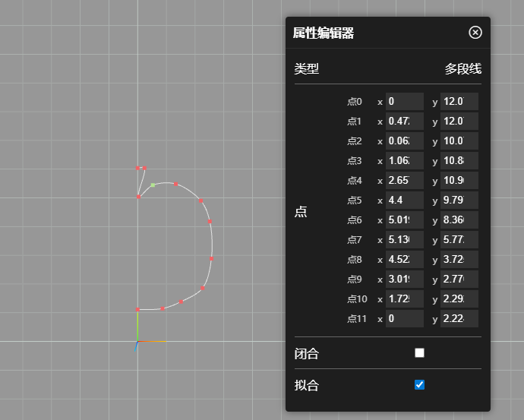Focus the y field of 点11
524x420 pixels.
(459, 319)
